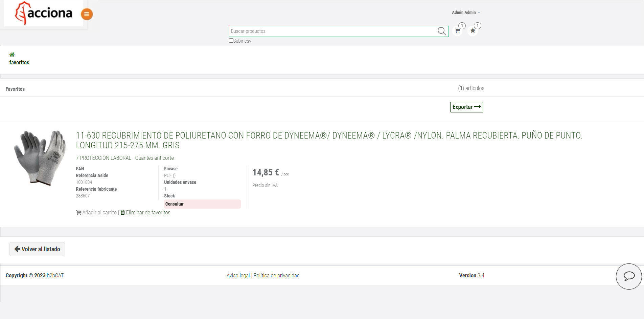644x319 pixels.
Task: Click Volver al listado button
Action: [37, 249]
